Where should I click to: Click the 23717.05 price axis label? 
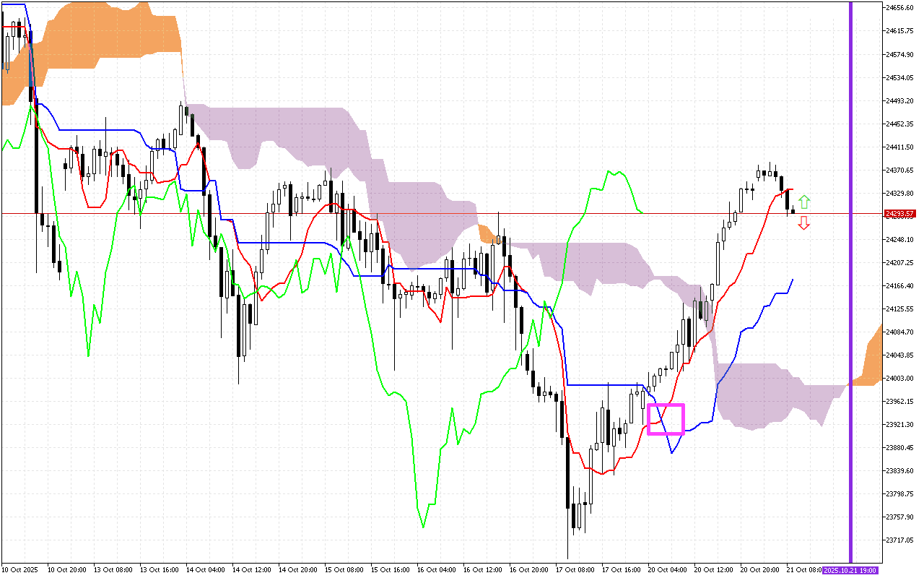(x=899, y=540)
